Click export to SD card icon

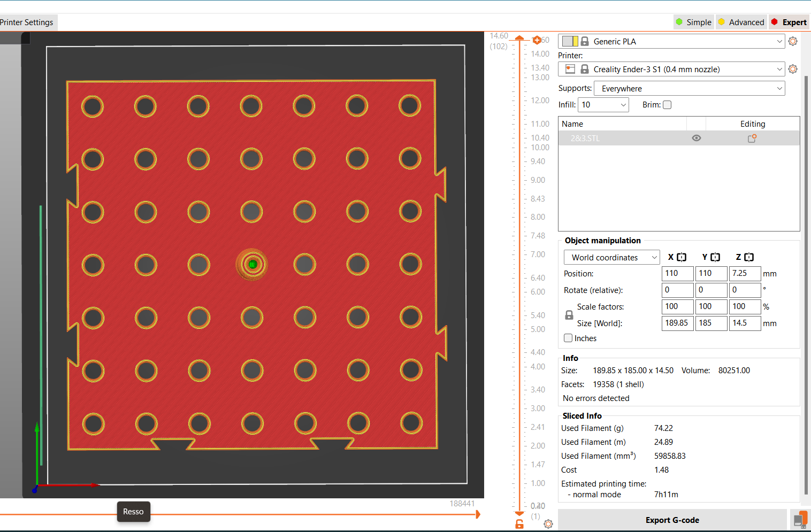tap(800, 520)
